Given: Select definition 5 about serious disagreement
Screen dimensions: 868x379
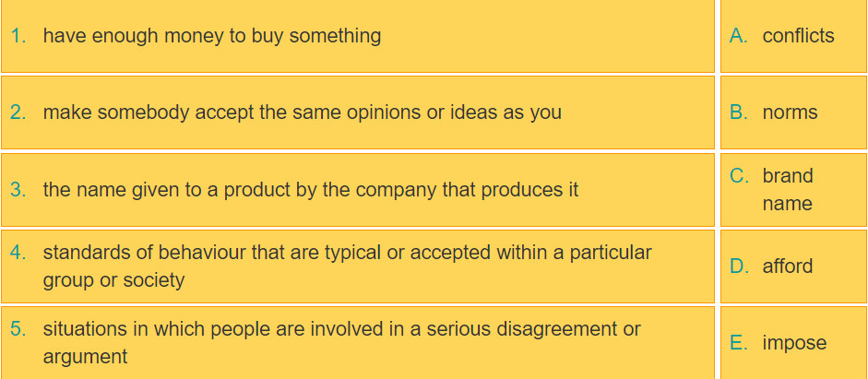Looking at the screenshot, I should point(358,342).
